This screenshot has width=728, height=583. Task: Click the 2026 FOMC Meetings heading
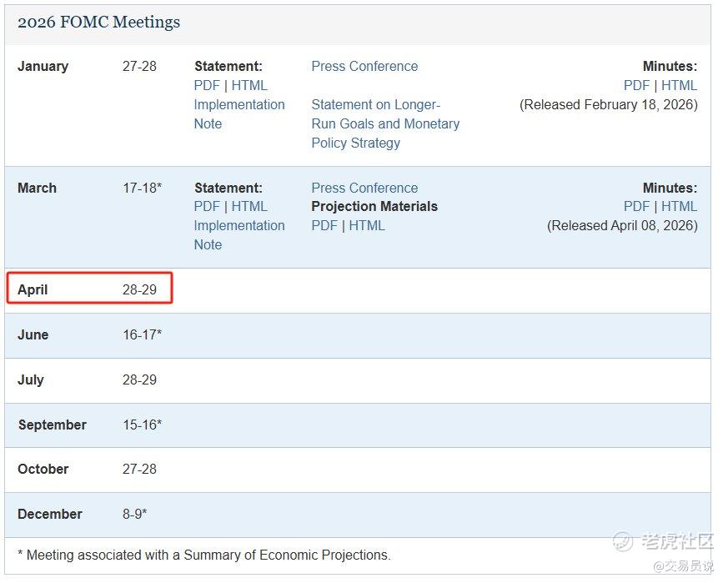[x=98, y=23]
